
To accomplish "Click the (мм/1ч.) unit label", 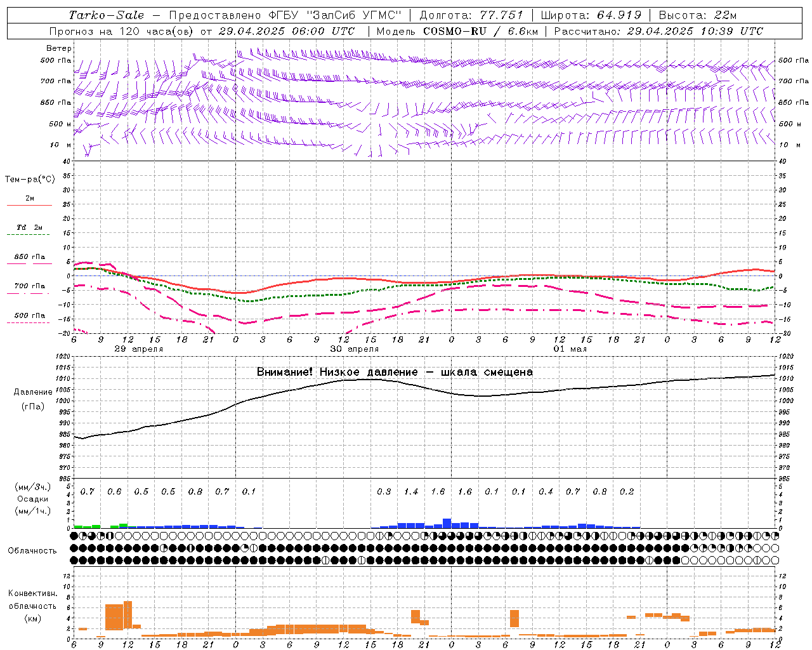I will (32, 511).
